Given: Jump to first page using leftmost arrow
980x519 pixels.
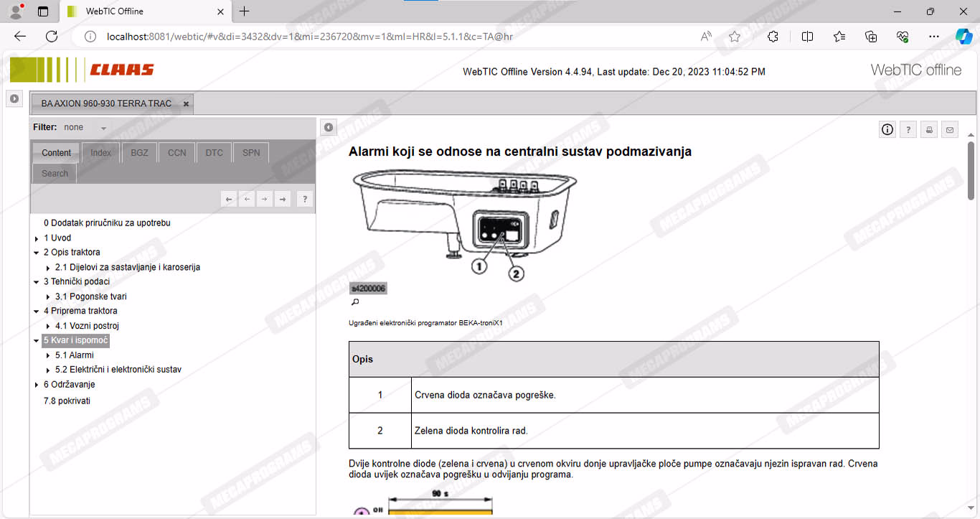Looking at the screenshot, I should (x=229, y=199).
